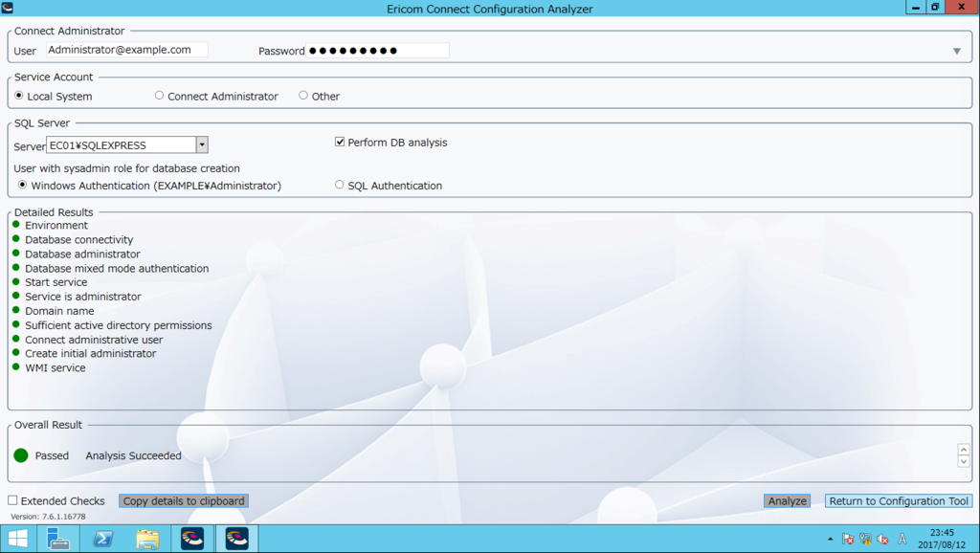The height and width of the screenshot is (553, 980).
Task: Click the Analyze button
Action: [x=787, y=501]
